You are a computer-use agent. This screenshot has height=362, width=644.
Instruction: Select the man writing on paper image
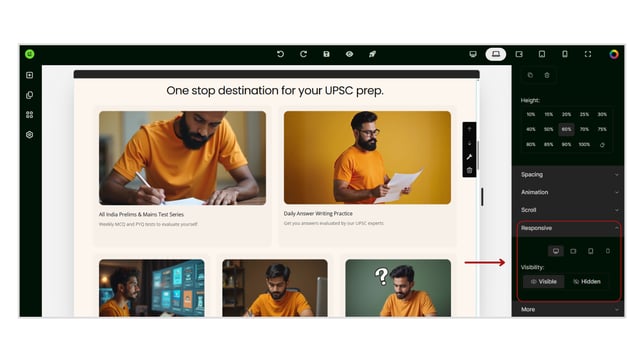point(182,158)
